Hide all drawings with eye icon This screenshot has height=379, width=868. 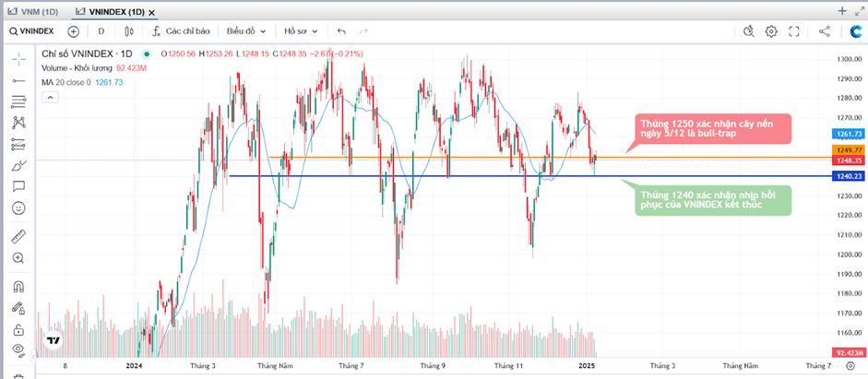pos(18,349)
